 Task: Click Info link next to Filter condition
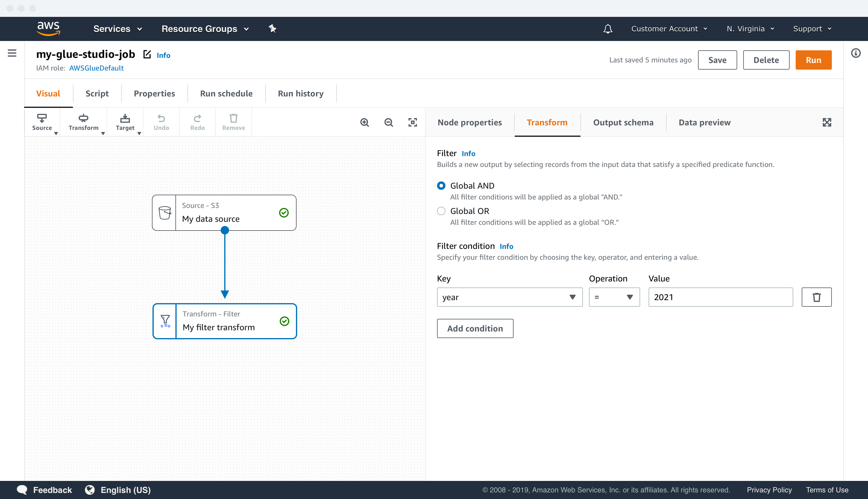506,246
